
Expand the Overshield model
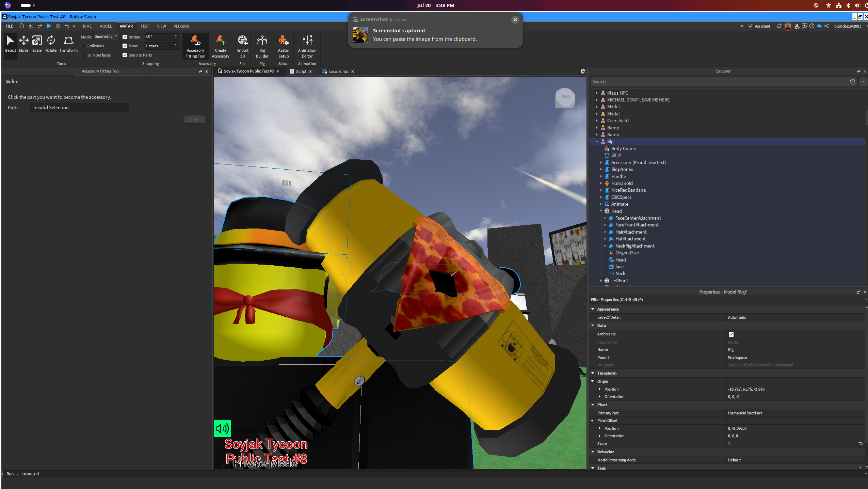tap(597, 121)
